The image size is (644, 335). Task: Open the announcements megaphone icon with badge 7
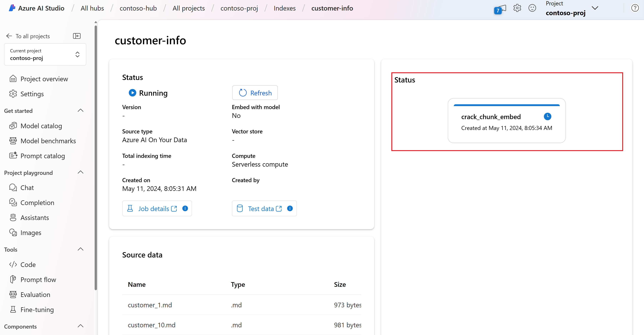click(x=500, y=9)
